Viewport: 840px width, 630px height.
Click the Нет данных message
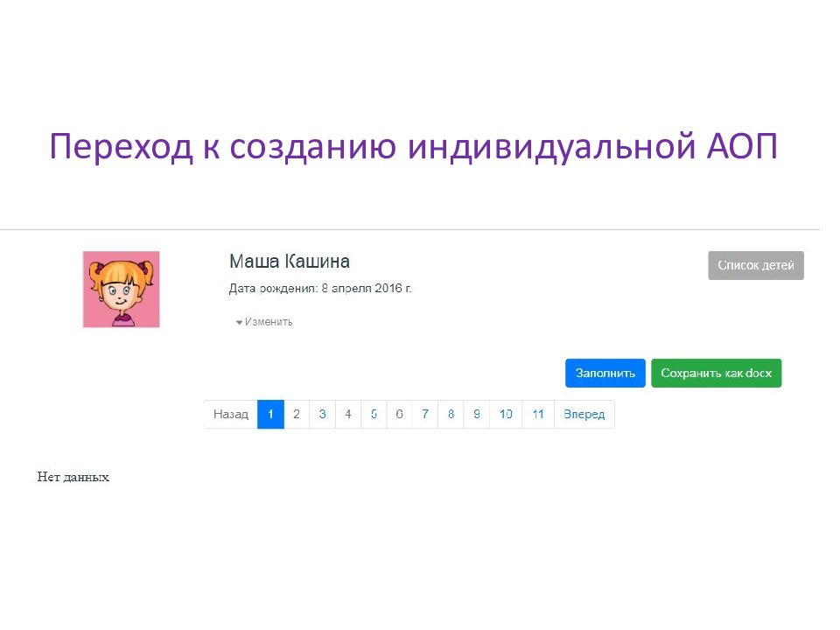[x=73, y=477]
